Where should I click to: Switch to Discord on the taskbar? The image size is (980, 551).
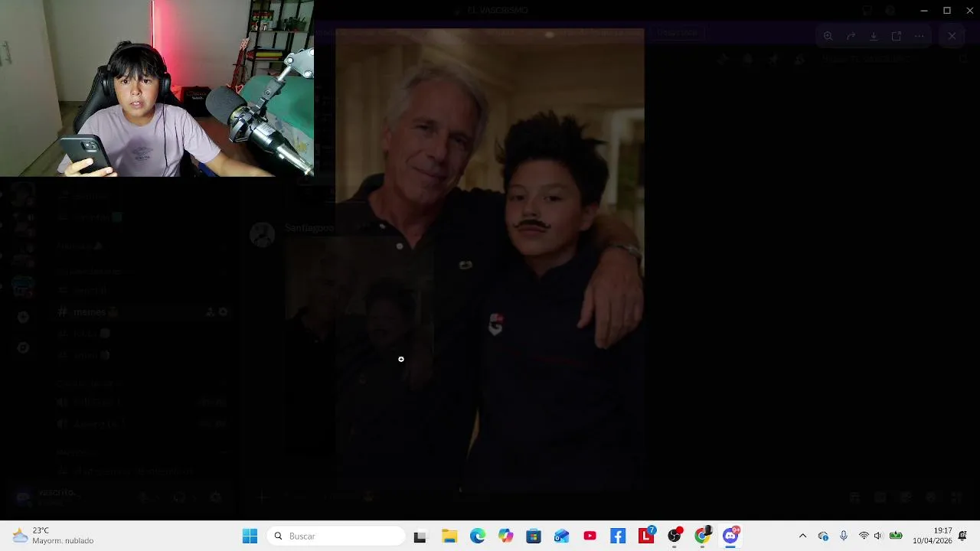click(730, 536)
